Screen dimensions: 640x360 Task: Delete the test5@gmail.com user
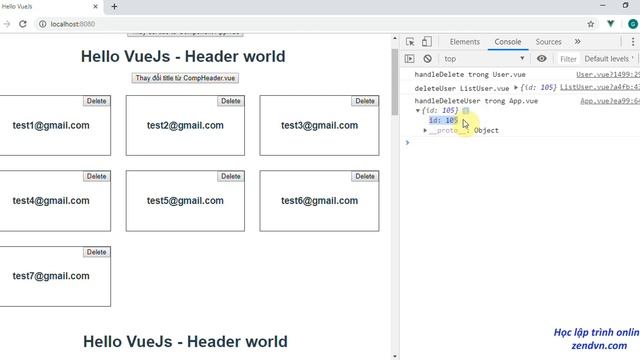(x=231, y=176)
